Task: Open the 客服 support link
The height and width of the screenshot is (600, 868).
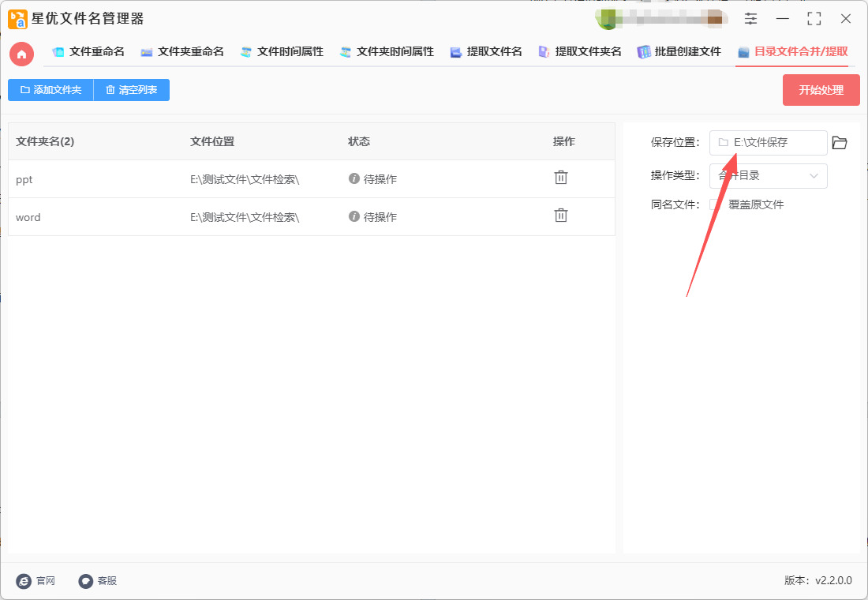Action: 97,580
